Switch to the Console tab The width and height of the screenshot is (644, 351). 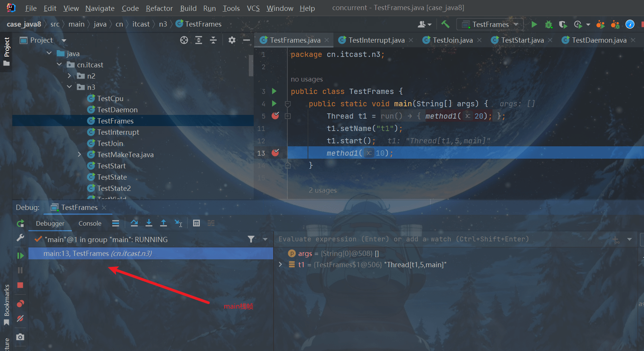tap(90, 223)
